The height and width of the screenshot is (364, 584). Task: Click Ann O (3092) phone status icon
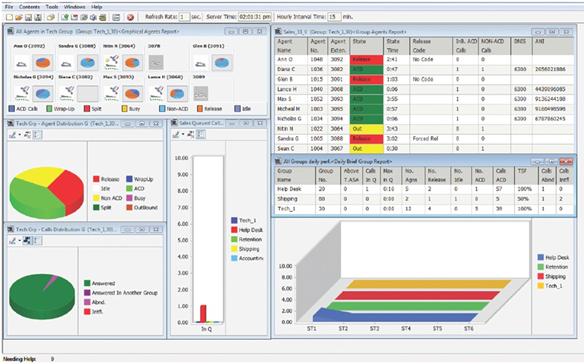22,64
